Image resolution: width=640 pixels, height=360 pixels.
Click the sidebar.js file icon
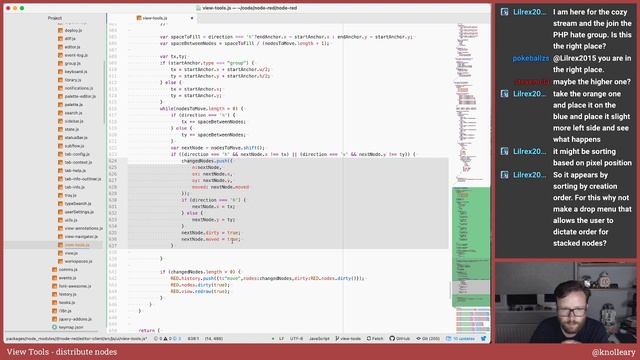(x=60, y=121)
